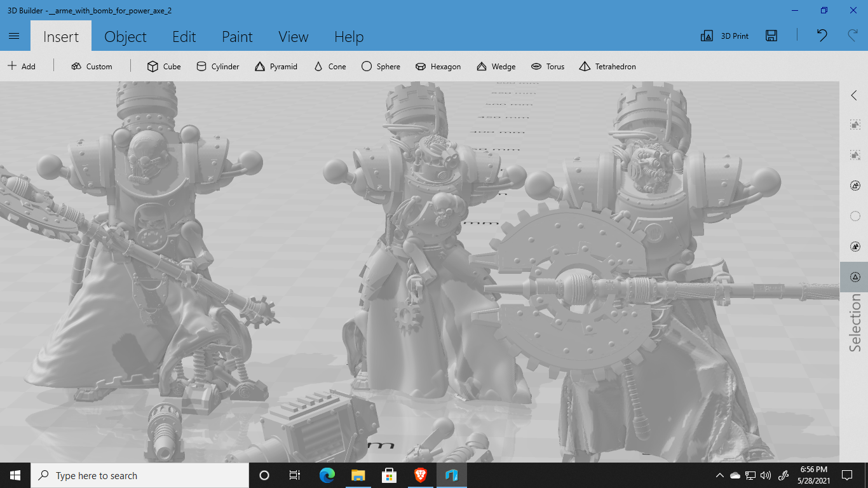Image resolution: width=868 pixels, height=488 pixels.
Task: Open the Object tab
Action: 125,37
